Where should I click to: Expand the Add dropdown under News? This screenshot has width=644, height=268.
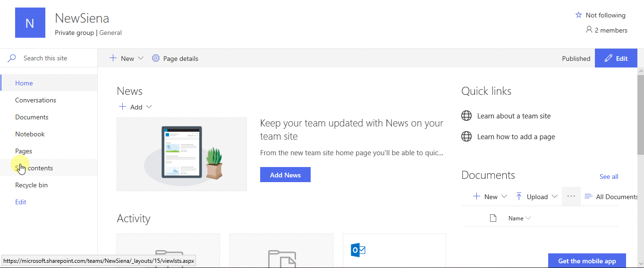[149, 107]
